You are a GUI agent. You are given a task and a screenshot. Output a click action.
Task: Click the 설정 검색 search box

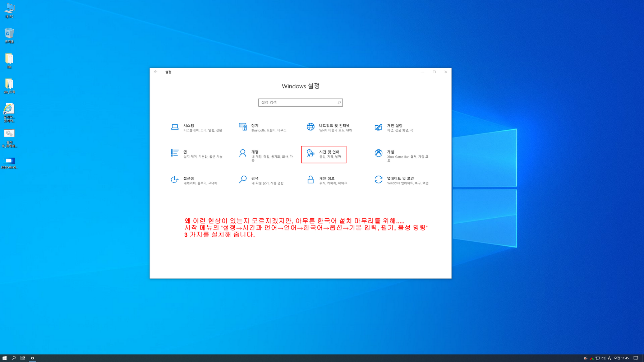[x=300, y=103]
